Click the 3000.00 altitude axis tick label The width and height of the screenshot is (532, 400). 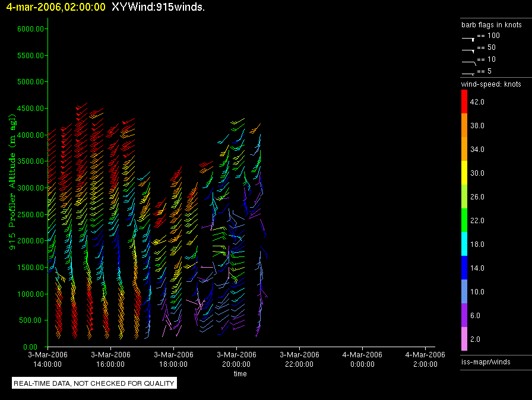tap(31, 188)
